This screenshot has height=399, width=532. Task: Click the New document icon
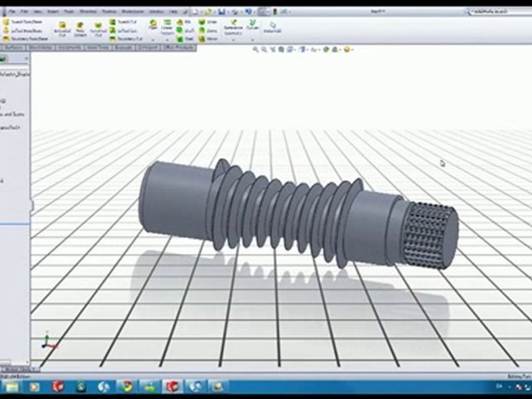(x=195, y=12)
